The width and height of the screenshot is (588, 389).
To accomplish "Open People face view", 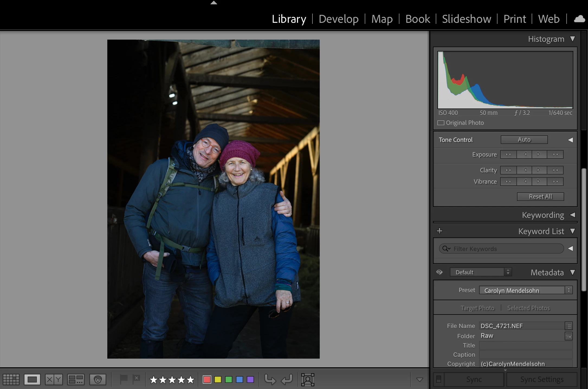I will click(x=98, y=379).
